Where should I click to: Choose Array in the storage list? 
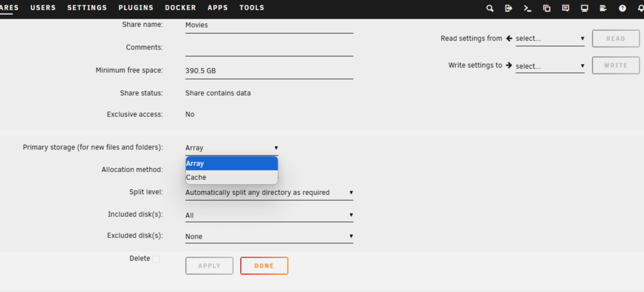[232, 163]
